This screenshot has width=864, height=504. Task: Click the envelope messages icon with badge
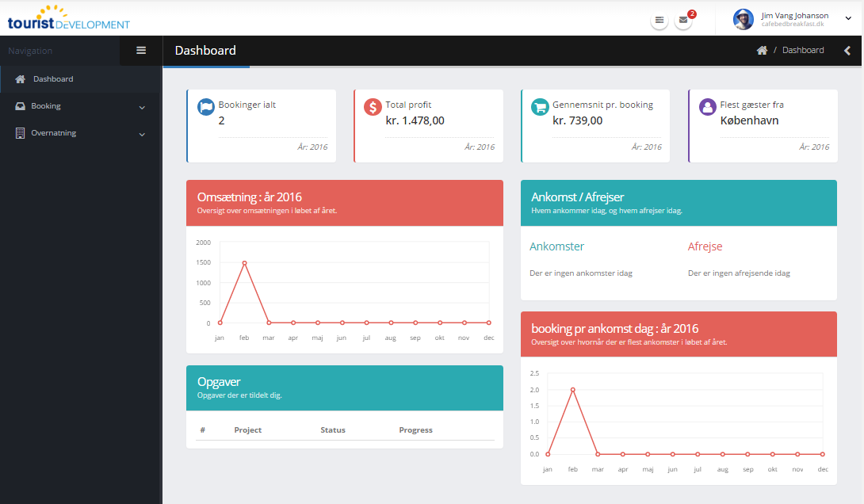(x=682, y=21)
